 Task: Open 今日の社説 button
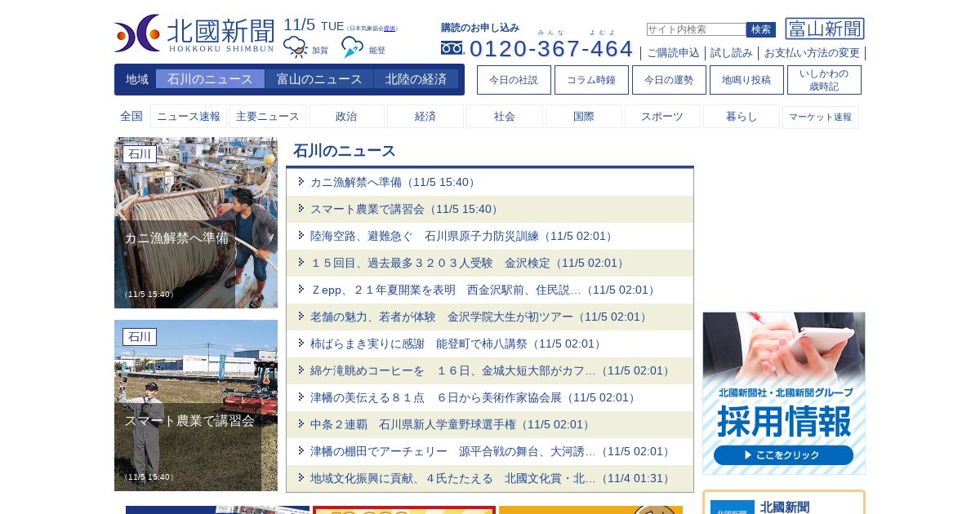pos(514,80)
